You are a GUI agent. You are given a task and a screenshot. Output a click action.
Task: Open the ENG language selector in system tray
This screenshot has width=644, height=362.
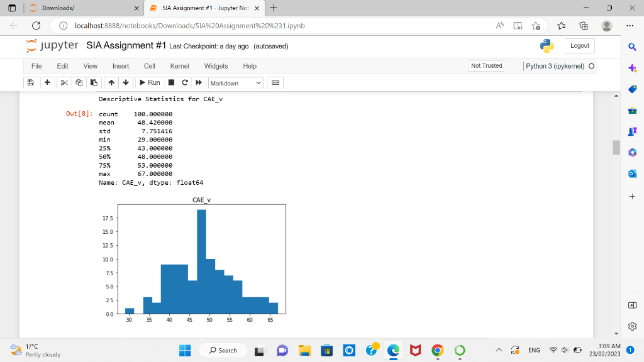(x=533, y=350)
